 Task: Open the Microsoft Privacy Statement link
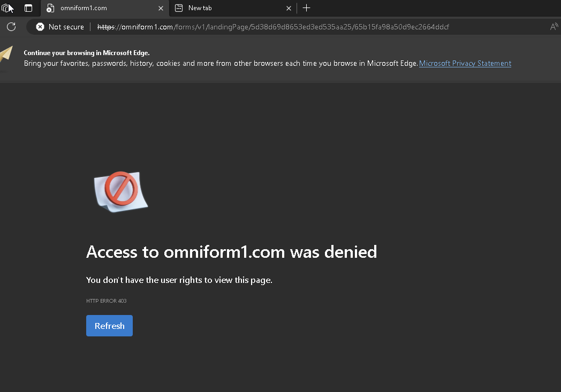pyautogui.click(x=465, y=63)
